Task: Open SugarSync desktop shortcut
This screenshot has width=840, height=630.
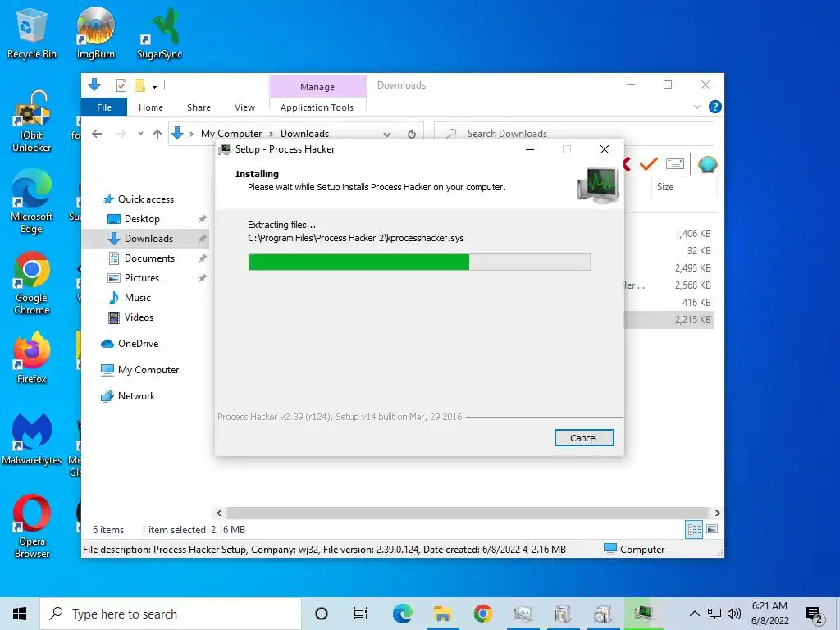Action: (x=159, y=32)
